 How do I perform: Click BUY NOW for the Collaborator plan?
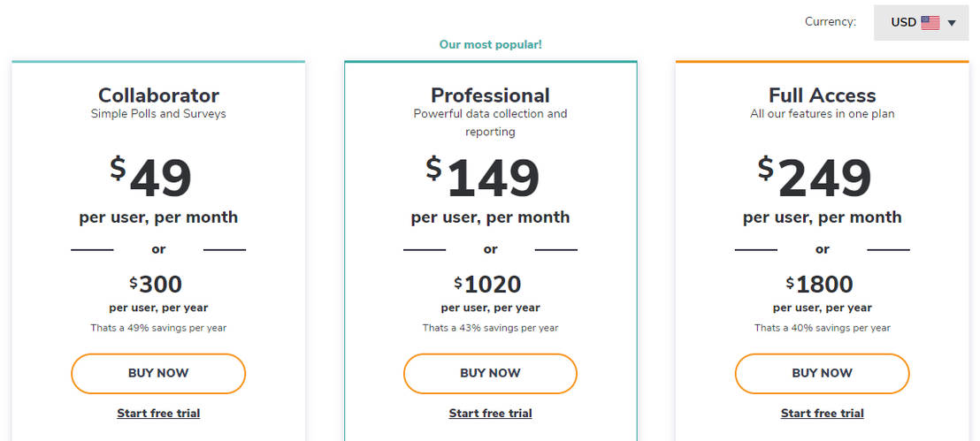click(x=158, y=373)
